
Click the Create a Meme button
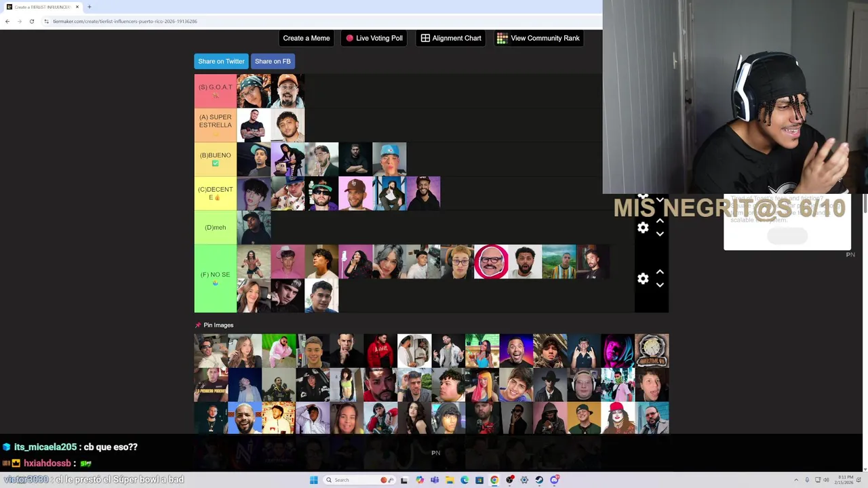307,38
